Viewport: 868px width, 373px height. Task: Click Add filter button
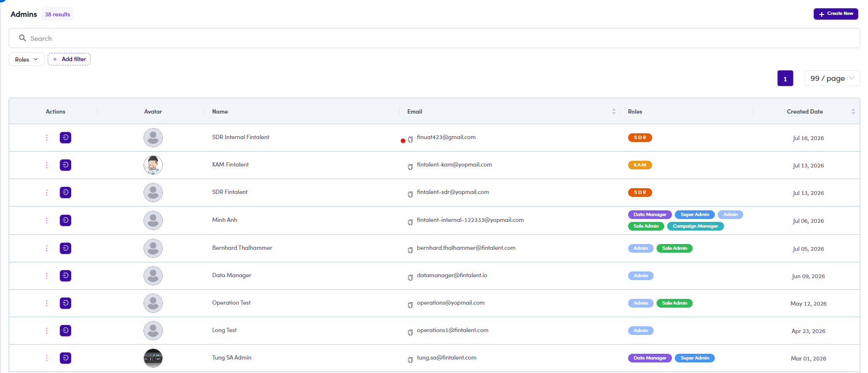coord(69,59)
